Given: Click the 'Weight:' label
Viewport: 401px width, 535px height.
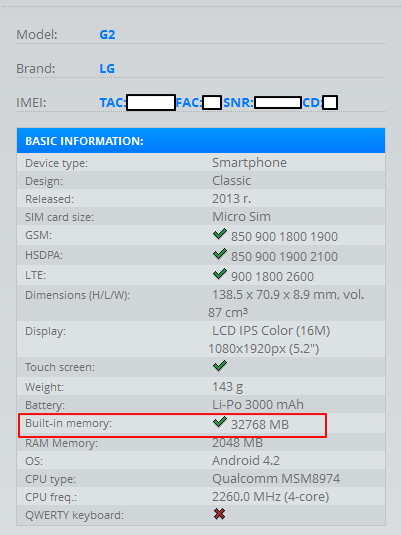Looking at the screenshot, I should [x=44, y=387].
